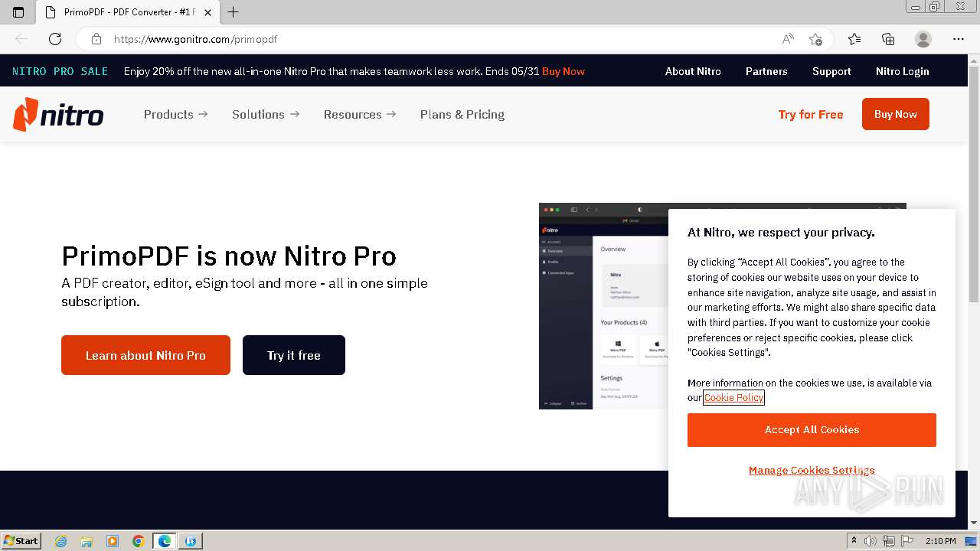Viewport: 980px width, 551px height.
Task: Click the Nitro app screenshot image
Action: 603,306
